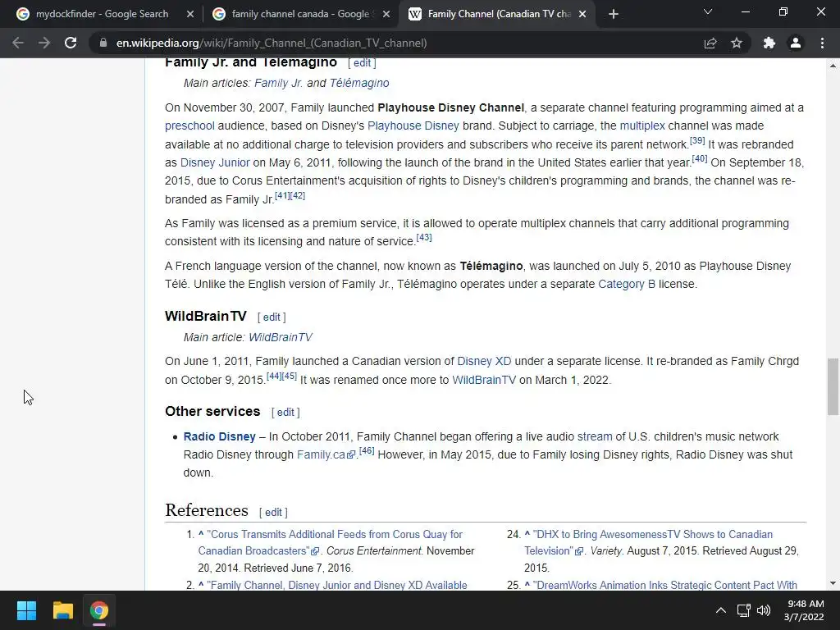Open WildBrainTV link in renamed sentence
The image size is (840, 630).
click(x=484, y=380)
